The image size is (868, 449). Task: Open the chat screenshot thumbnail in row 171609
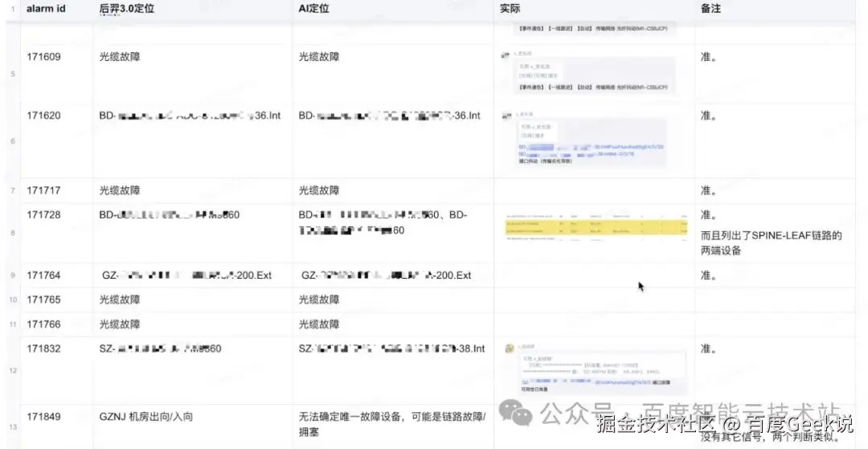(590, 71)
